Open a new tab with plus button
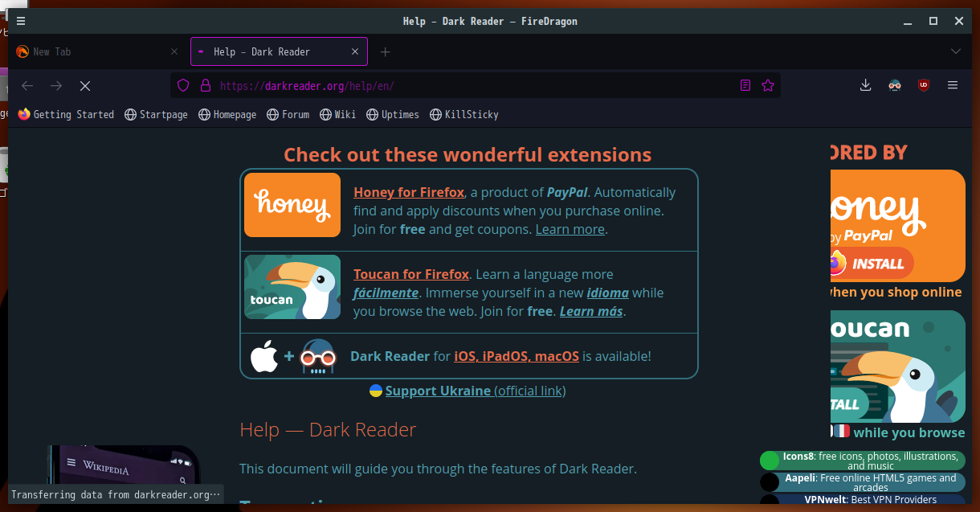 [386, 51]
